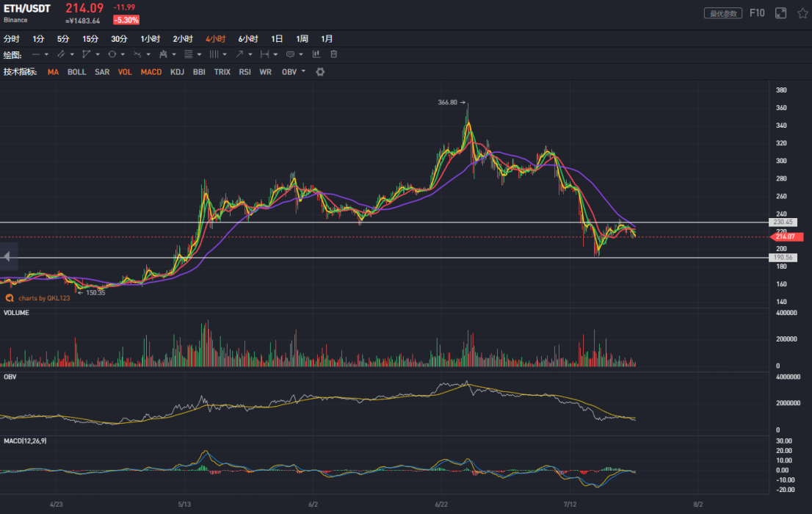This screenshot has height=514, width=812.
Task: Open indicator settings gear
Action: tap(321, 72)
